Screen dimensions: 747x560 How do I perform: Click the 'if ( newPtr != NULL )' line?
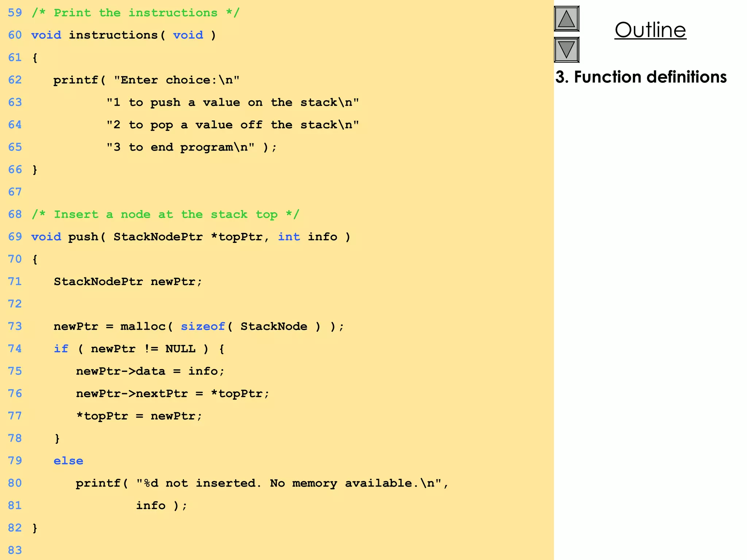(139, 349)
